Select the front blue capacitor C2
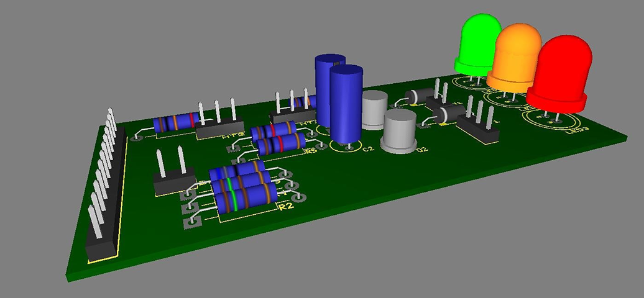This screenshot has height=298, width=644. [x=346, y=104]
